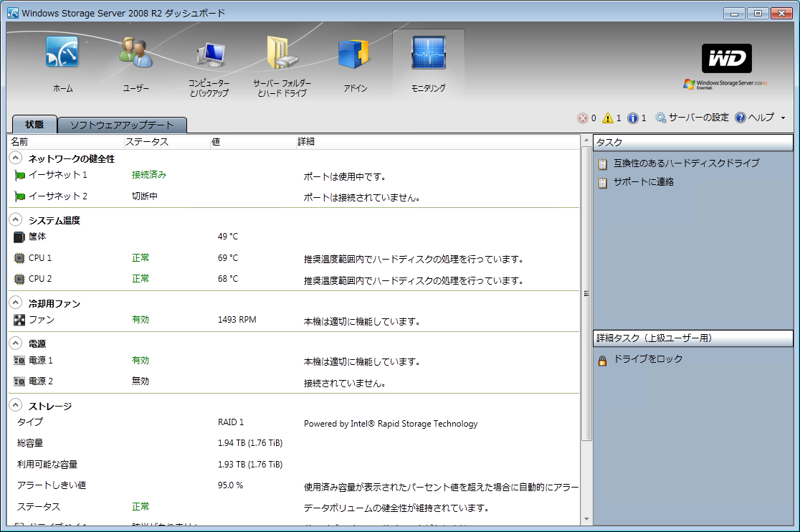The width and height of the screenshot is (800, 532).
Task: Collapse the ストレージ section
Action: tap(16, 405)
